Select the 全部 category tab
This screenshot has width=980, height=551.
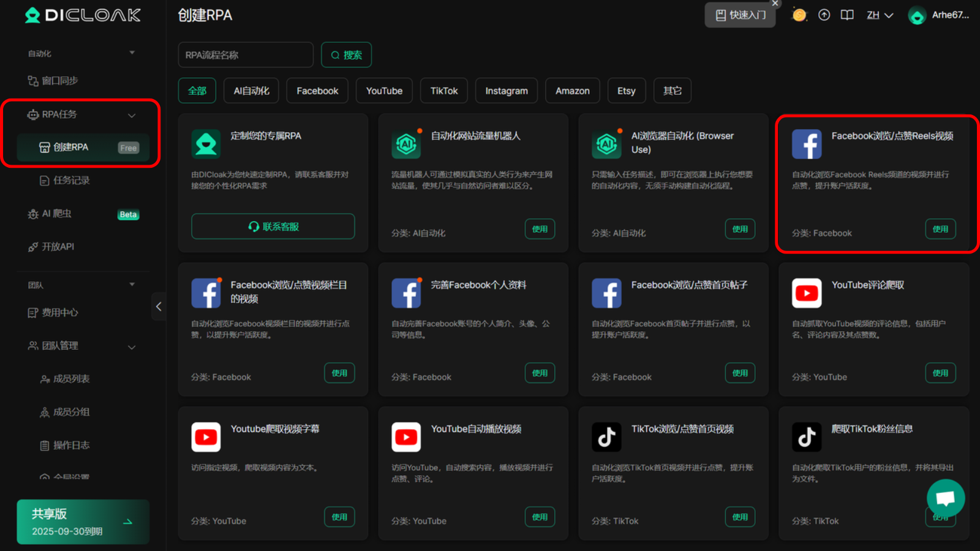click(x=197, y=91)
